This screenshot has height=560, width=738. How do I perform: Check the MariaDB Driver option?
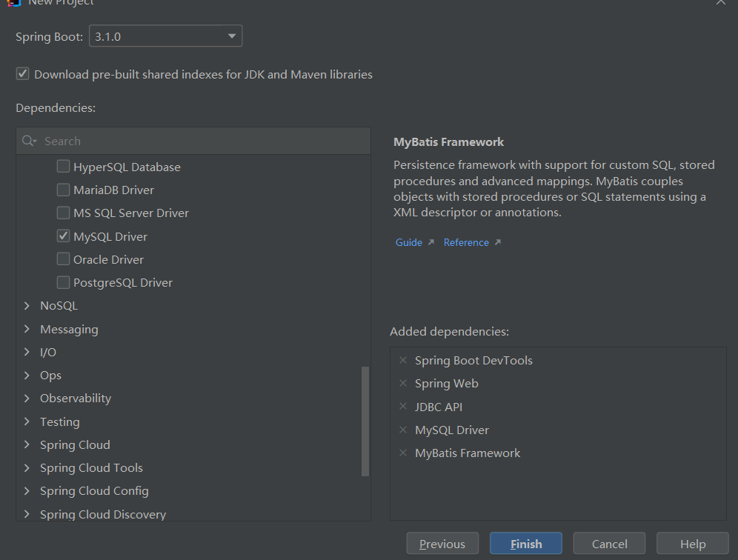pyautogui.click(x=64, y=190)
